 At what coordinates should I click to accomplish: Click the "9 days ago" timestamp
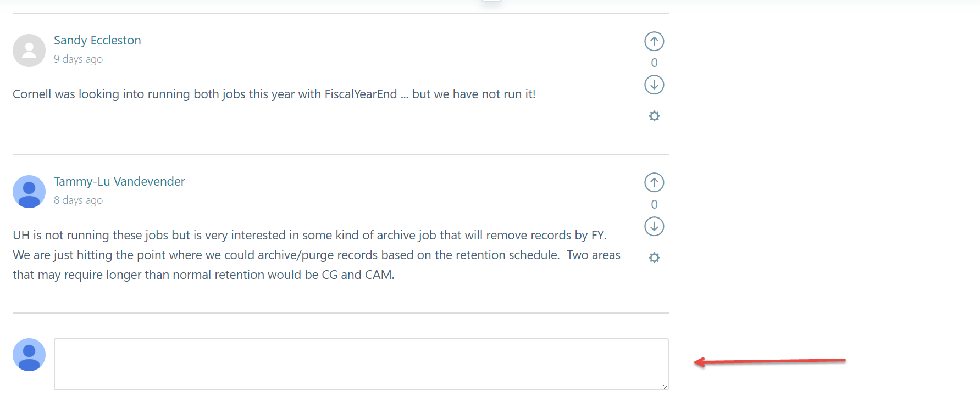(78, 59)
